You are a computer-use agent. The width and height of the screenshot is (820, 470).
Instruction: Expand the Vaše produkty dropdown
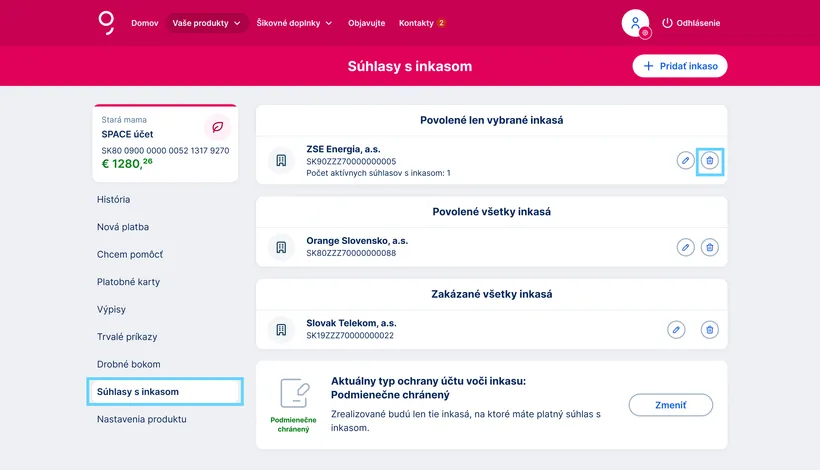click(x=207, y=23)
